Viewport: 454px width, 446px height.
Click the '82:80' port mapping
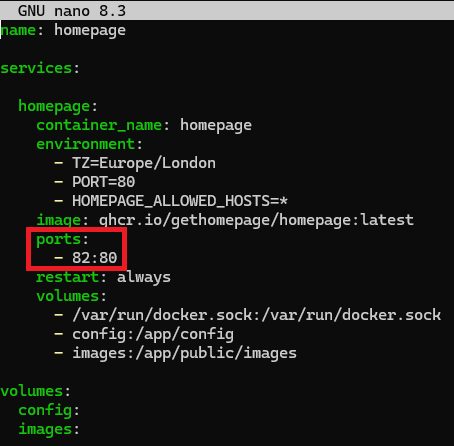[95, 258]
